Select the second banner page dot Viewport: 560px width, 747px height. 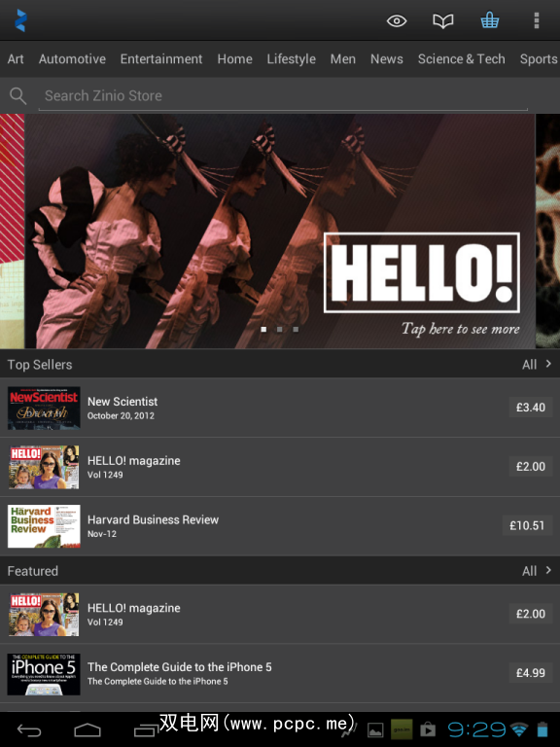280,329
